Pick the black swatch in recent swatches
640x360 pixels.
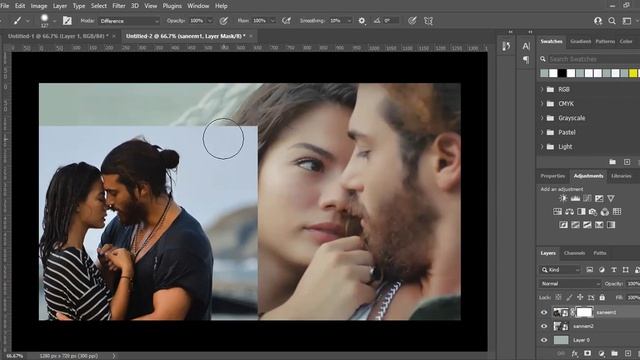pos(562,73)
